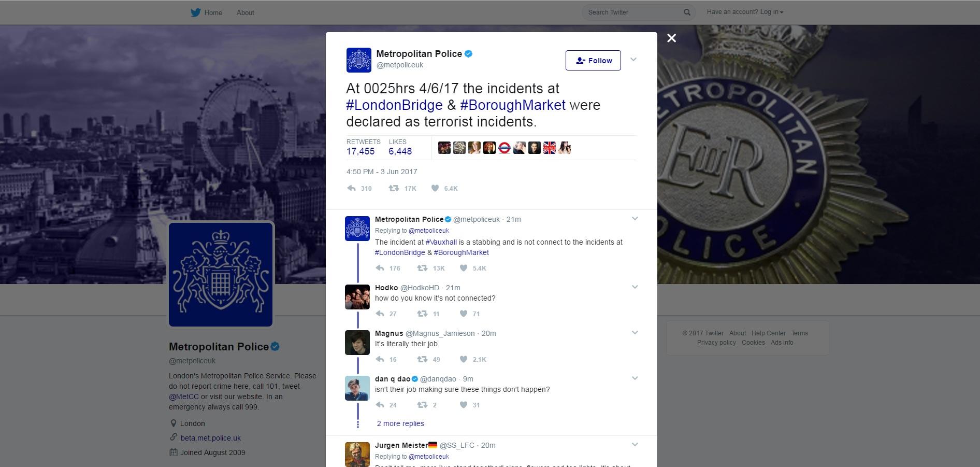Like the main tweet with 6.4K likes

click(x=435, y=188)
